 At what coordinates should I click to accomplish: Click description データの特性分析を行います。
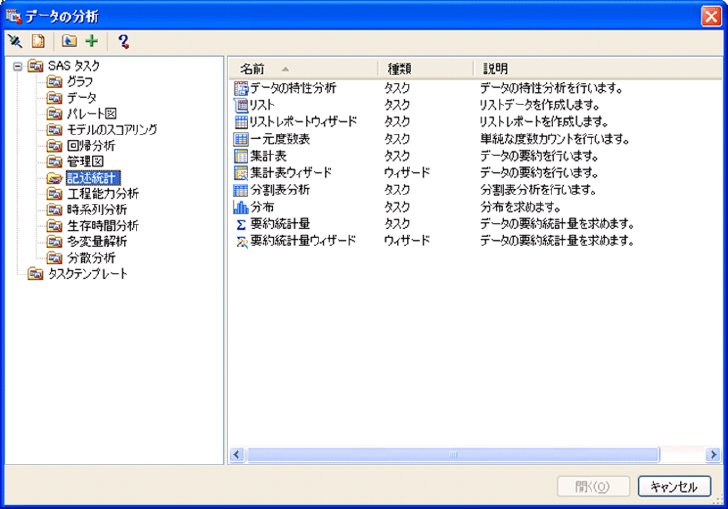(551, 88)
